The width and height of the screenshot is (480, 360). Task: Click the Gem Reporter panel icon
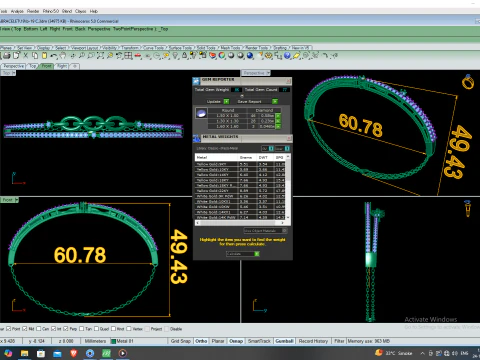[196, 80]
